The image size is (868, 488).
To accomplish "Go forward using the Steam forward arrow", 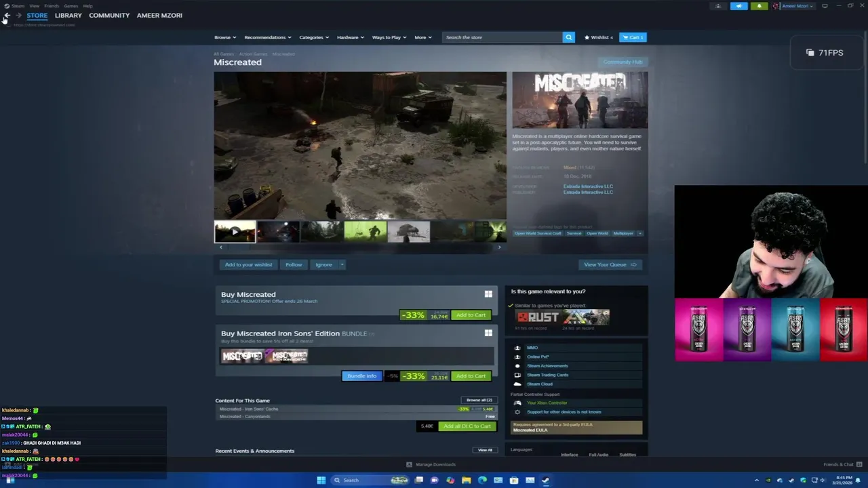I will point(18,15).
